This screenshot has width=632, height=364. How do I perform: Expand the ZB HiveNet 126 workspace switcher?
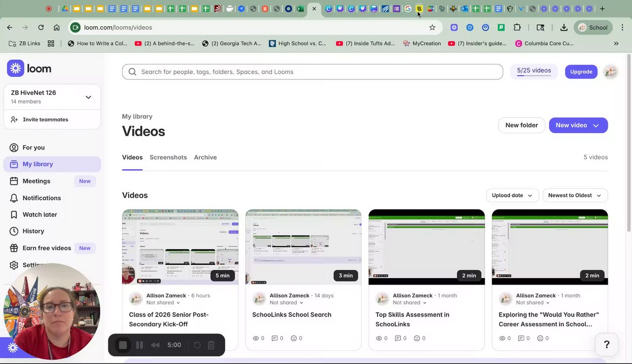click(52, 97)
